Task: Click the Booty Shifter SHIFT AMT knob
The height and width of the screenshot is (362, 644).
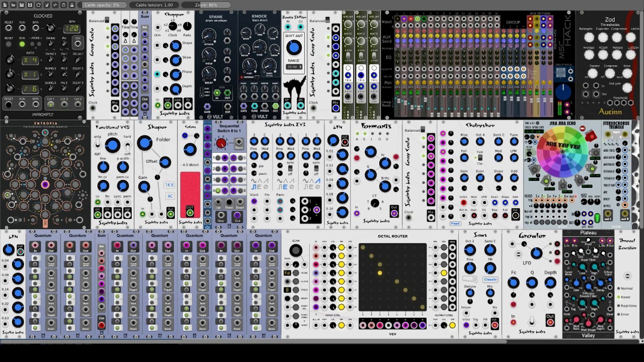Action: pyautogui.click(x=294, y=48)
